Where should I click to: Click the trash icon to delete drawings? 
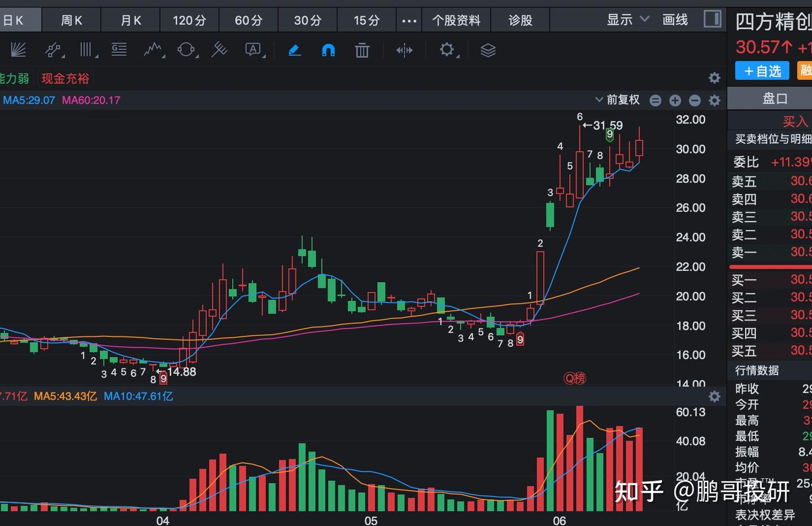tap(362, 50)
